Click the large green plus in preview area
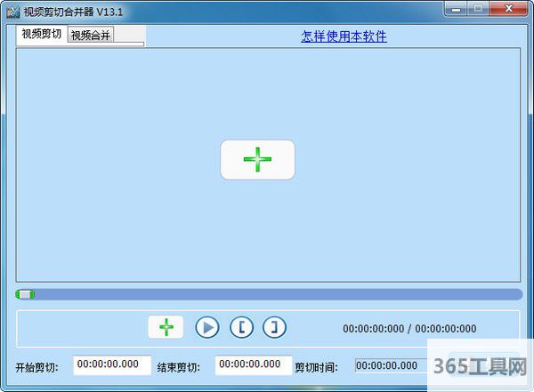The image size is (534, 392). click(257, 160)
